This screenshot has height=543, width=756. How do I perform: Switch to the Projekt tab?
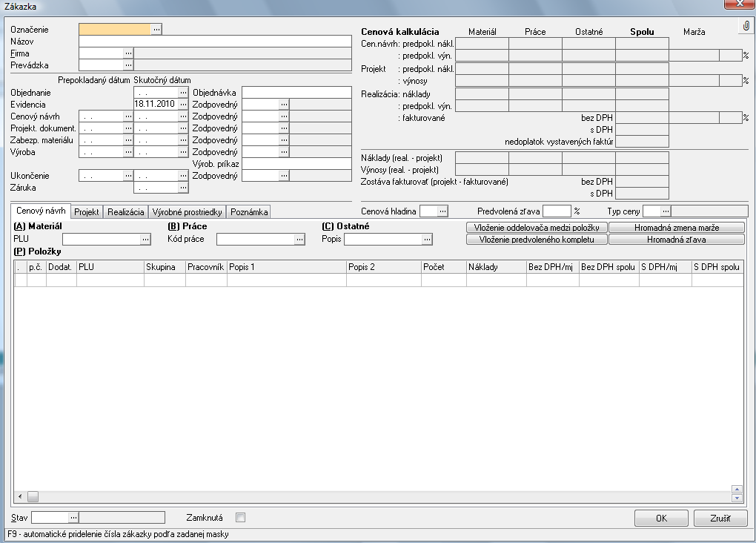coord(87,212)
